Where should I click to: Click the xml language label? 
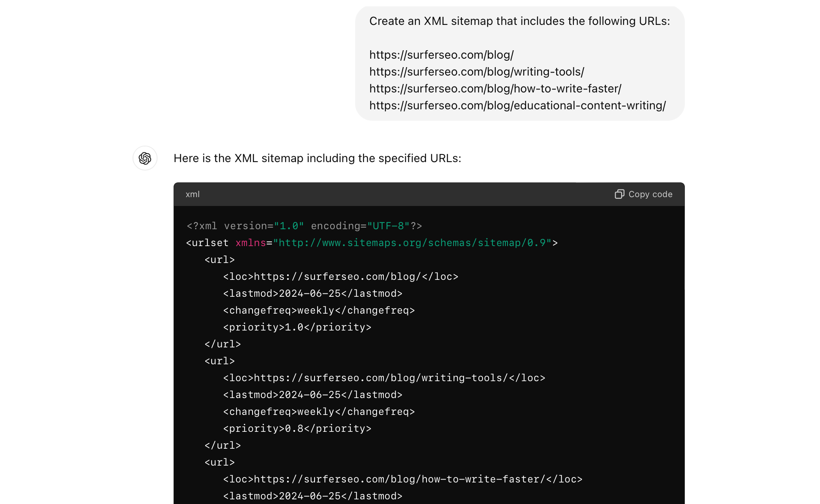[193, 194]
